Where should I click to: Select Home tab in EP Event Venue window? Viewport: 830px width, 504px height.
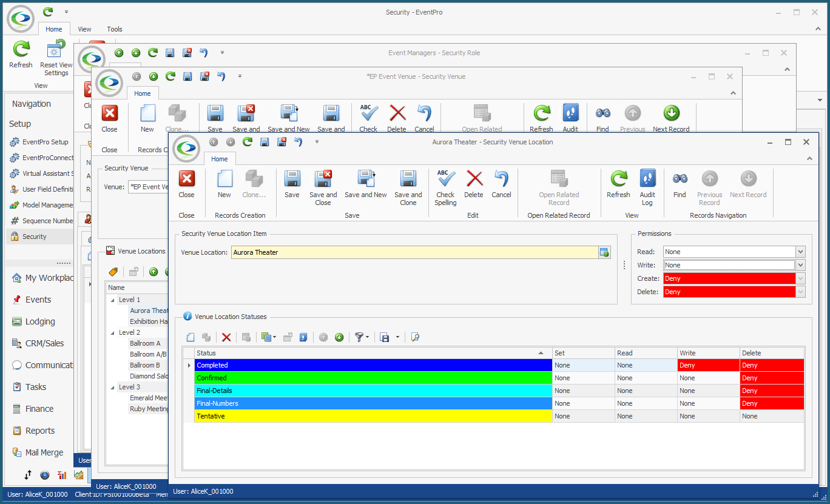[143, 93]
